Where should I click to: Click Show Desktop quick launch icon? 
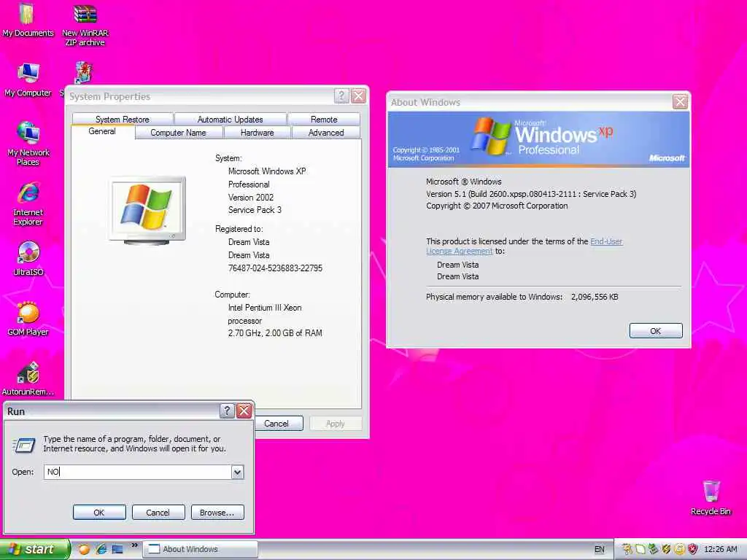point(117,549)
